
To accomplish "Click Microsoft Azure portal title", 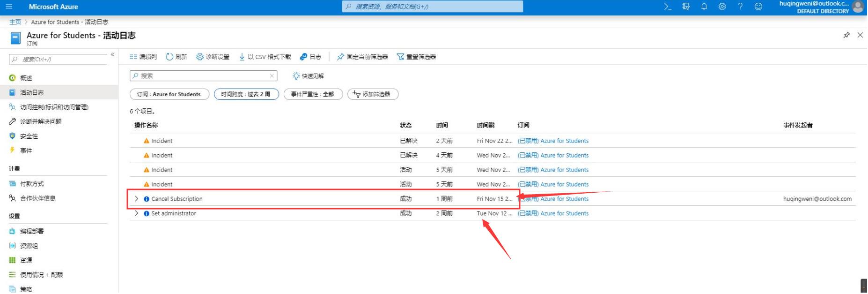I will click(x=53, y=7).
